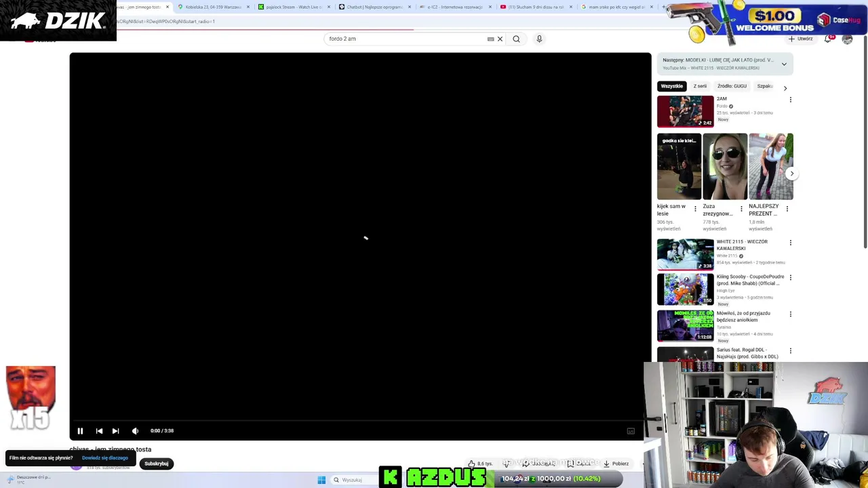This screenshot has height=488, width=868.
Task: Open the account avatar menu
Action: coord(847,39)
